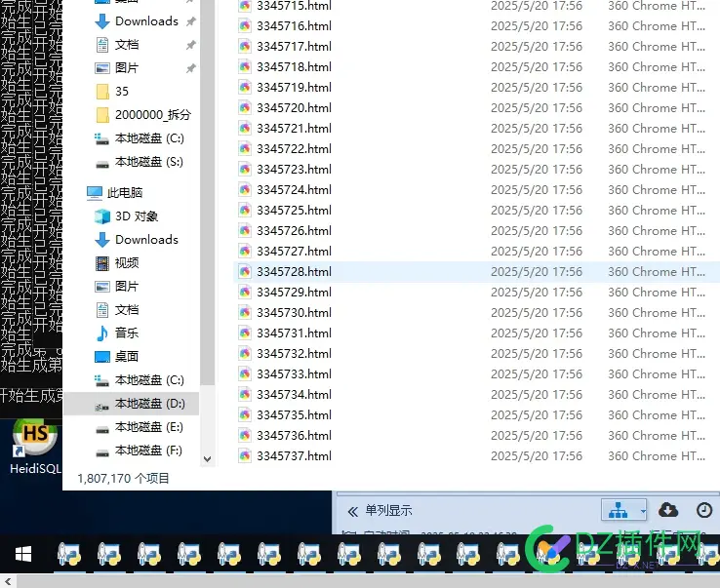Click first Python rocket taskbar icon
Image resolution: width=720 pixels, height=588 pixels.
[x=69, y=554]
